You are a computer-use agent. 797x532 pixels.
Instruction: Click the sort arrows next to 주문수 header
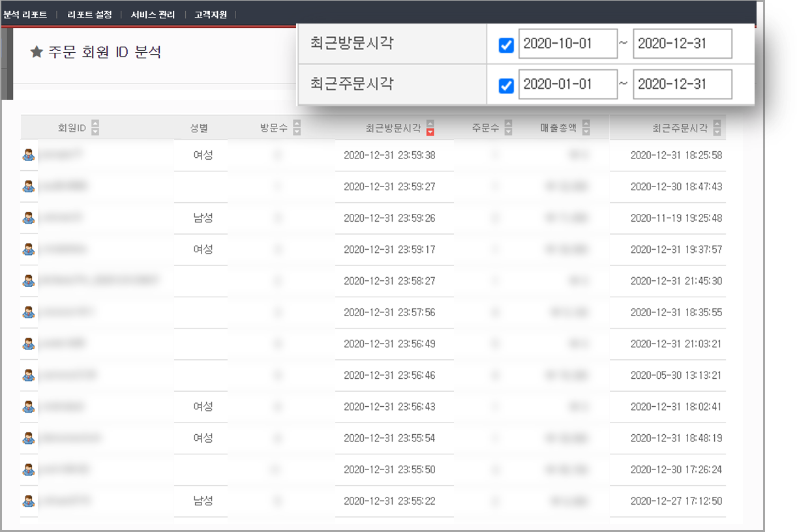click(x=509, y=128)
